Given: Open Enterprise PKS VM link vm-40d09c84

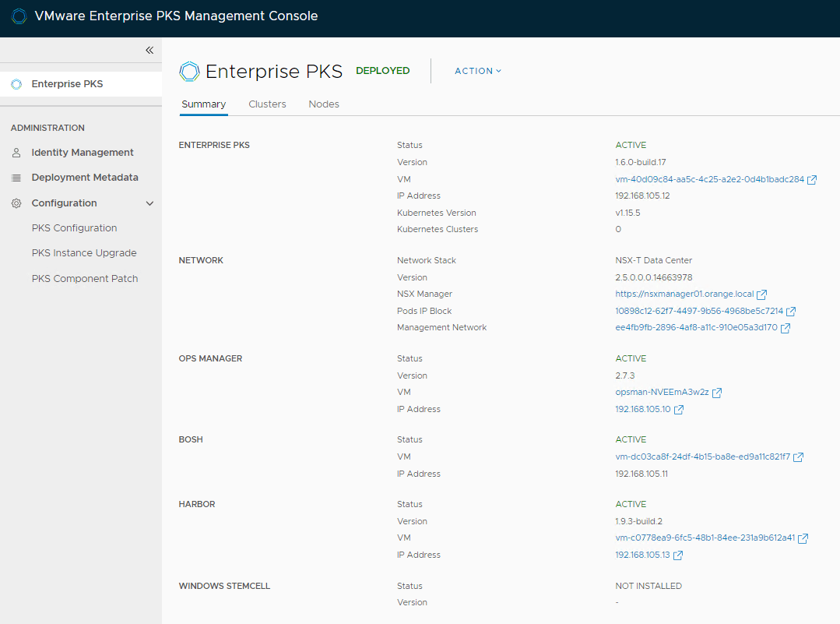Looking at the screenshot, I should click(x=710, y=180).
